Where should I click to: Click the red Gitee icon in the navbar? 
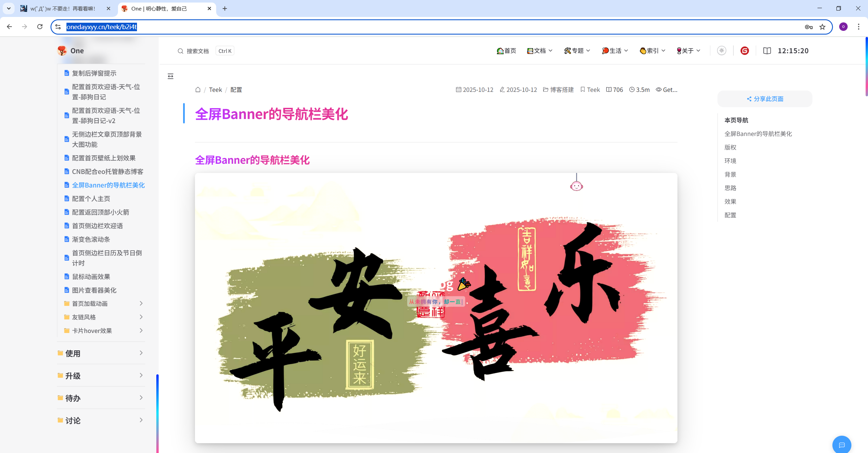(x=745, y=51)
